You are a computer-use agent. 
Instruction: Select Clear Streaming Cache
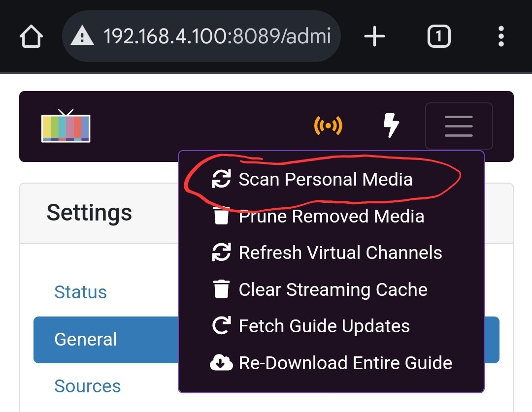(x=332, y=289)
